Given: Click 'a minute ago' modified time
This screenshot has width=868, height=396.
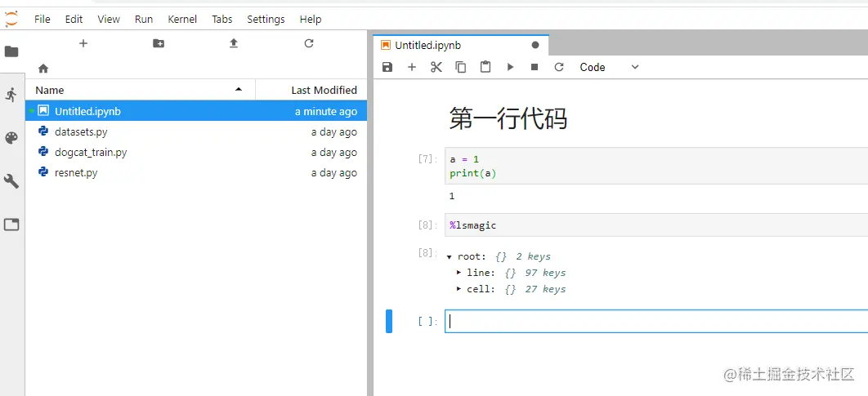Looking at the screenshot, I should 325,111.
